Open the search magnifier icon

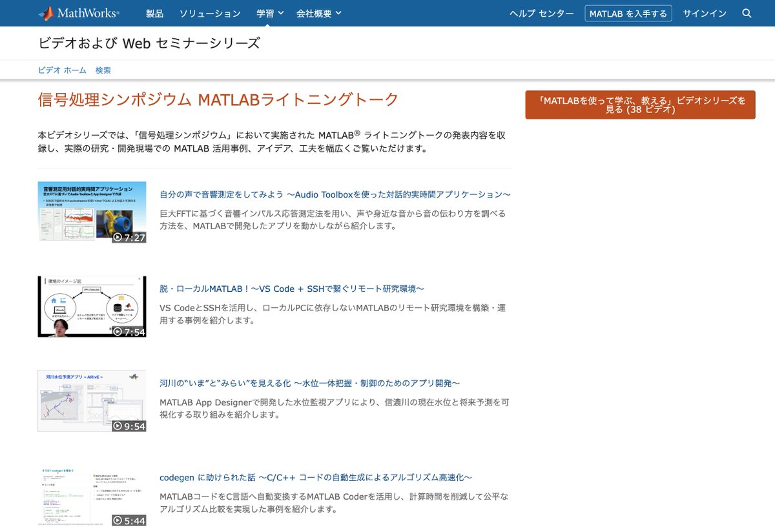point(747,13)
